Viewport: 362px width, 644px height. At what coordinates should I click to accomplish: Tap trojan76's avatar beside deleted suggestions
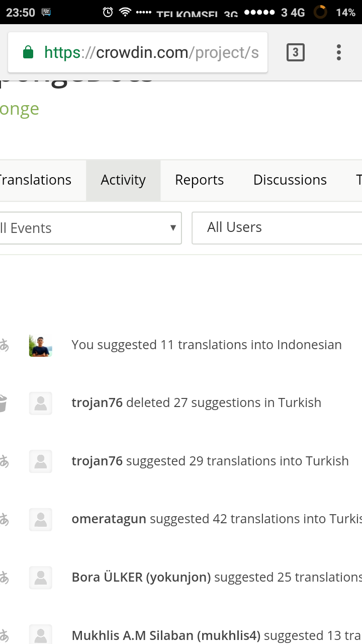[x=41, y=403]
